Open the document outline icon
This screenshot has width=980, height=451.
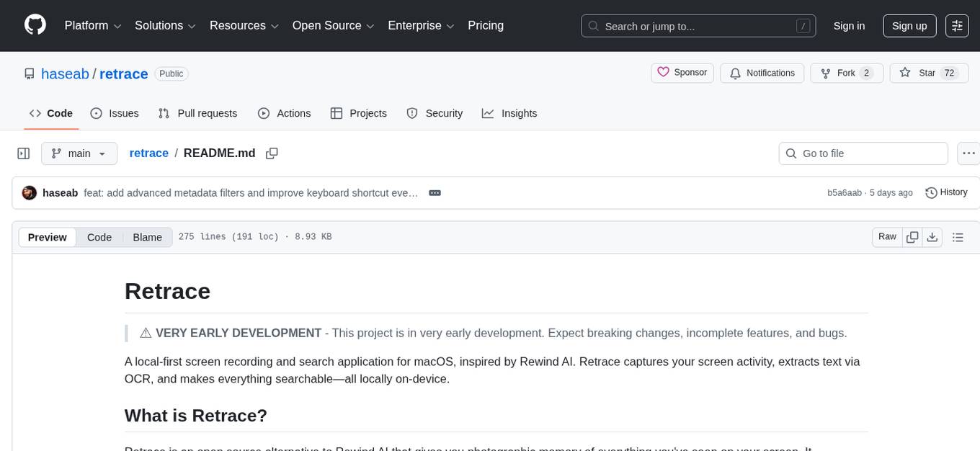coord(958,237)
